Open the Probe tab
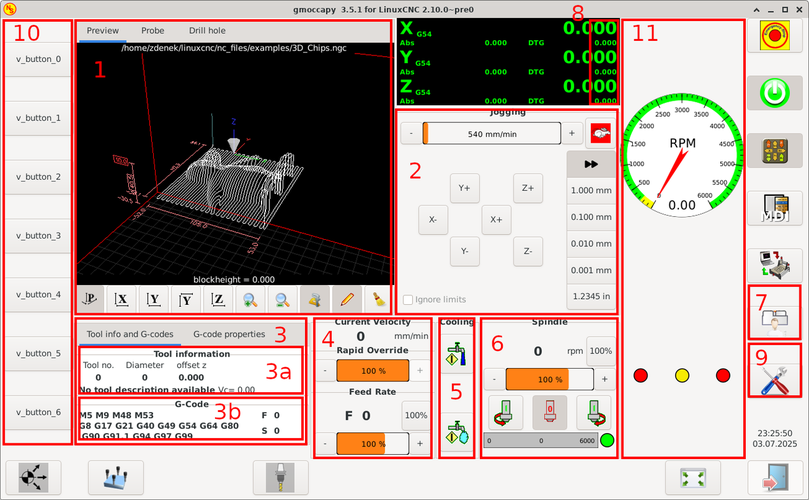The image size is (809, 500). tap(153, 31)
